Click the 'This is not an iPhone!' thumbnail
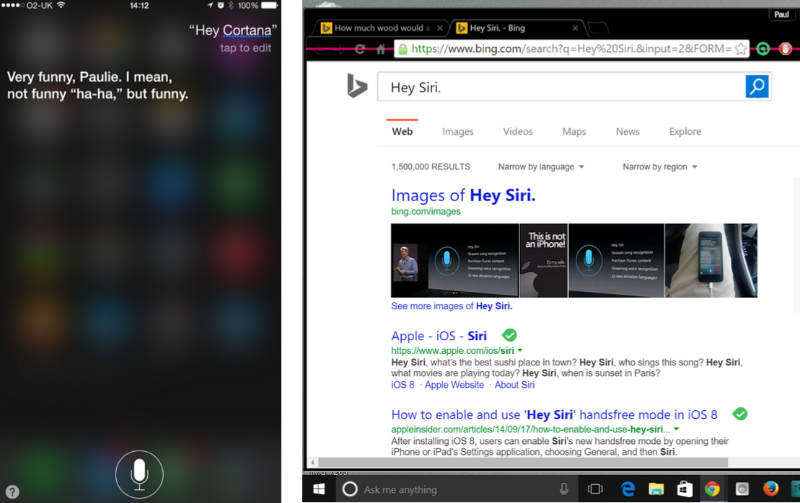Viewport: 800px width, 503px height. pos(543,260)
